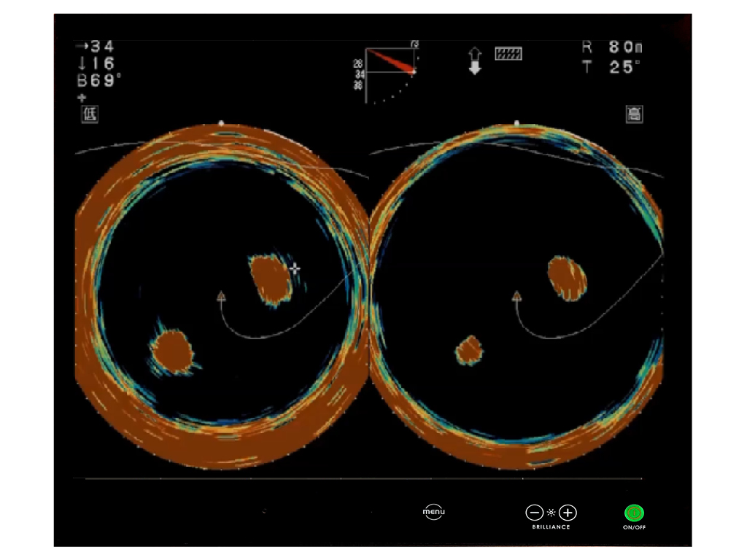Increase brilliance with the plus button
Image resolution: width=747 pixels, height=560 pixels.
click(x=568, y=513)
